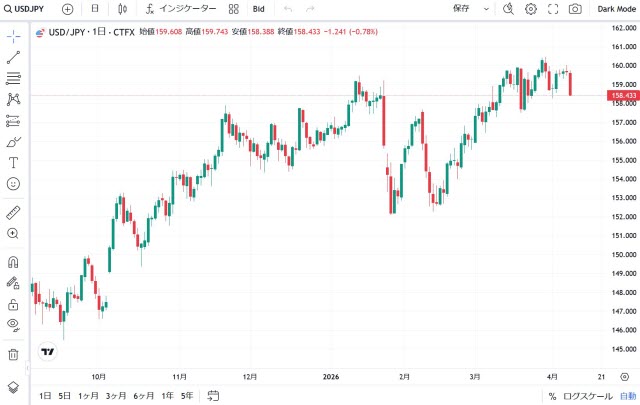
Task: Select the trend line drawing tool
Action: [14, 57]
